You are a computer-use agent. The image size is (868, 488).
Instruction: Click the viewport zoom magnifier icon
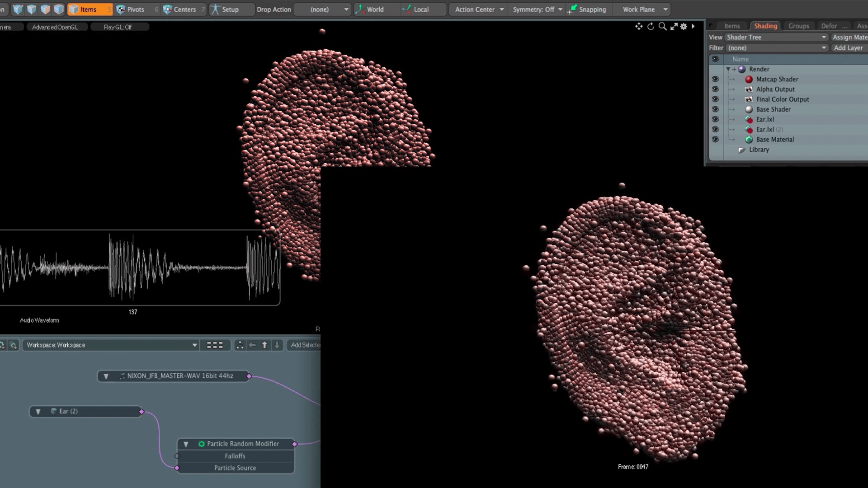click(662, 27)
